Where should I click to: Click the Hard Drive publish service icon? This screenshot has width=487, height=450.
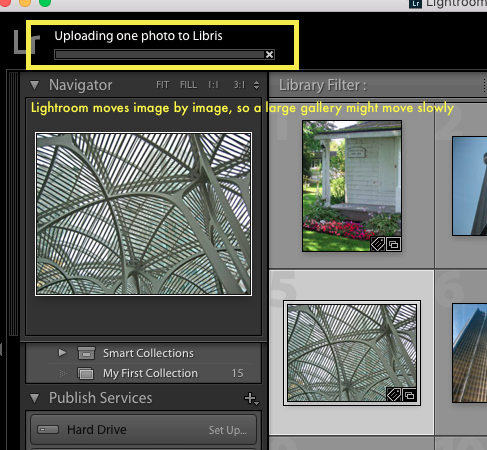[48, 429]
